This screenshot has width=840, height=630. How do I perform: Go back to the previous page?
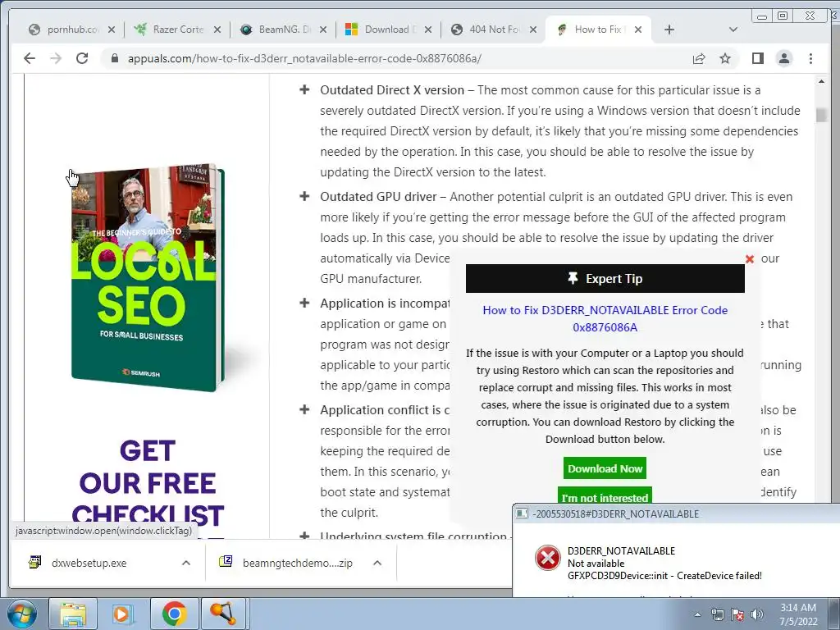[30, 58]
